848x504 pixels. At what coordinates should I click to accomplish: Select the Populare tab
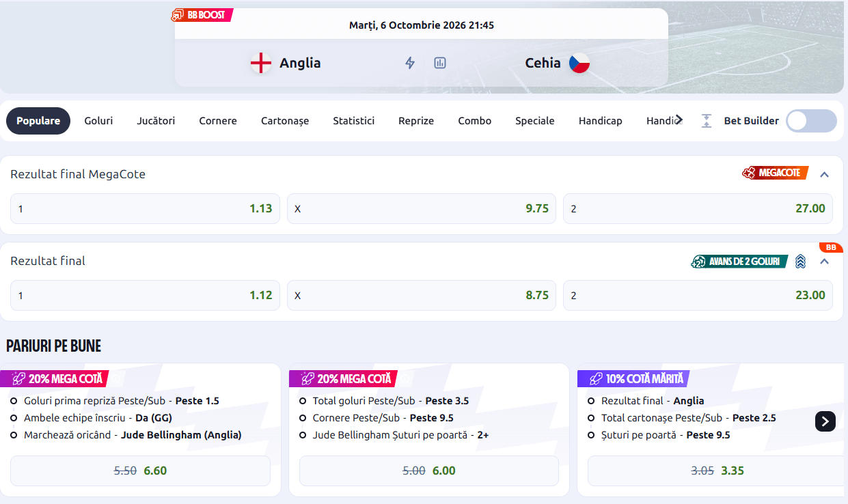[38, 121]
